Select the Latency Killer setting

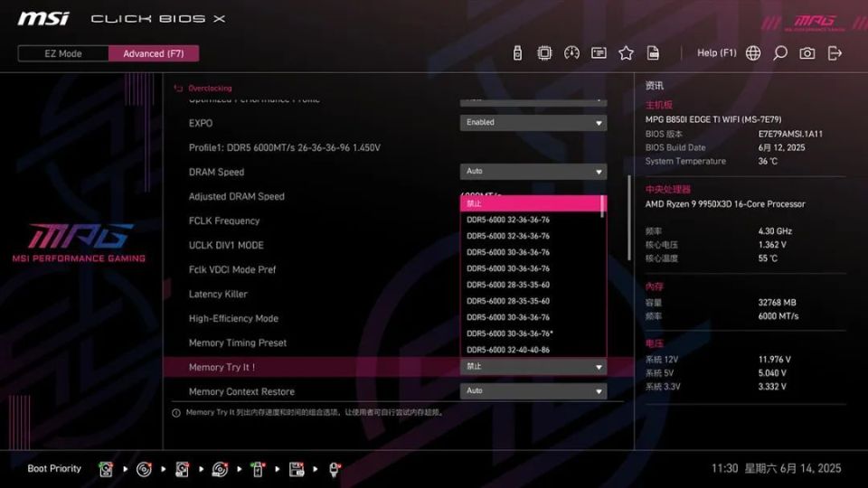(218, 294)
